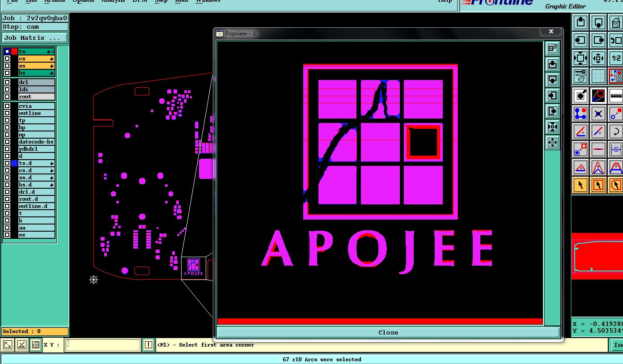Click in the X Y coordinate input field
623x364 pixels.
[x=102, y=345]
